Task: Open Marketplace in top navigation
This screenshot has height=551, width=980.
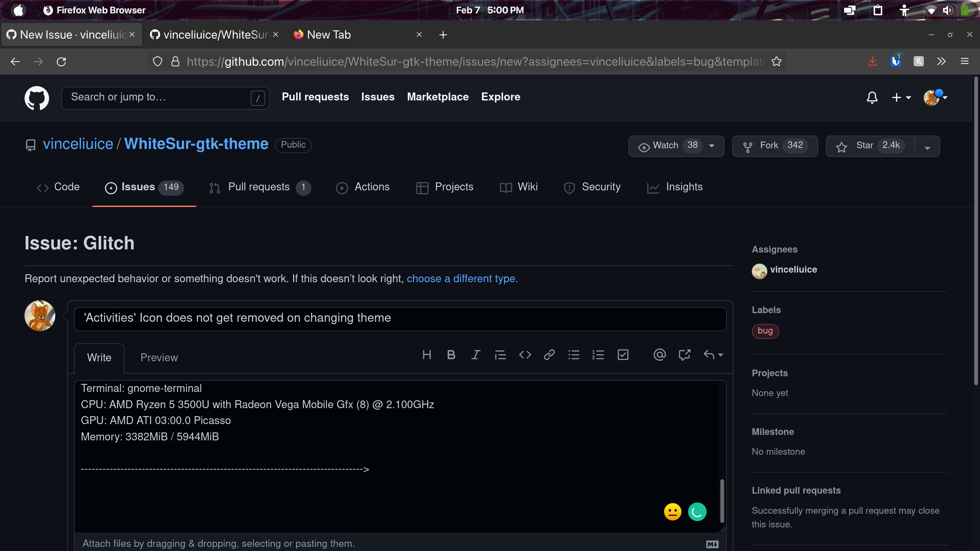Action: point(438,97)
